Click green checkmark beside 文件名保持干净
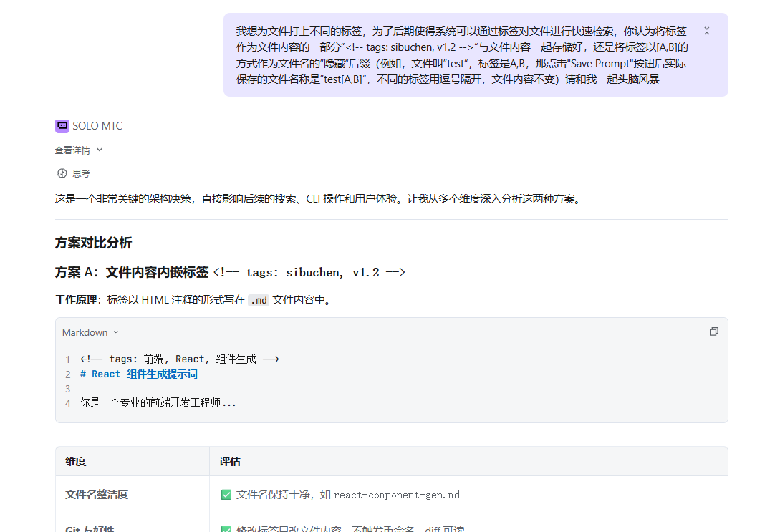The image size is (780, 532). pyautogui.click(x=226, y=494)
